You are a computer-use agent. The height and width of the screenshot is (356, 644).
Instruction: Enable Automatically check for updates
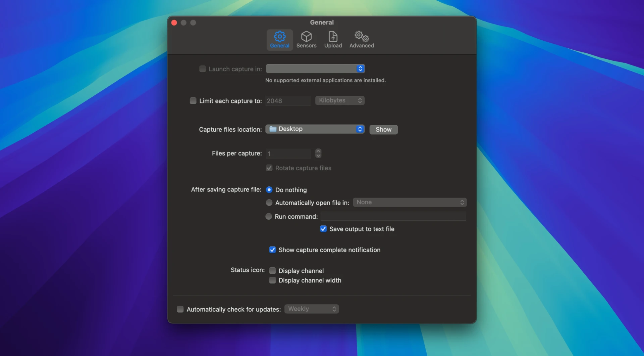point(180,309)
